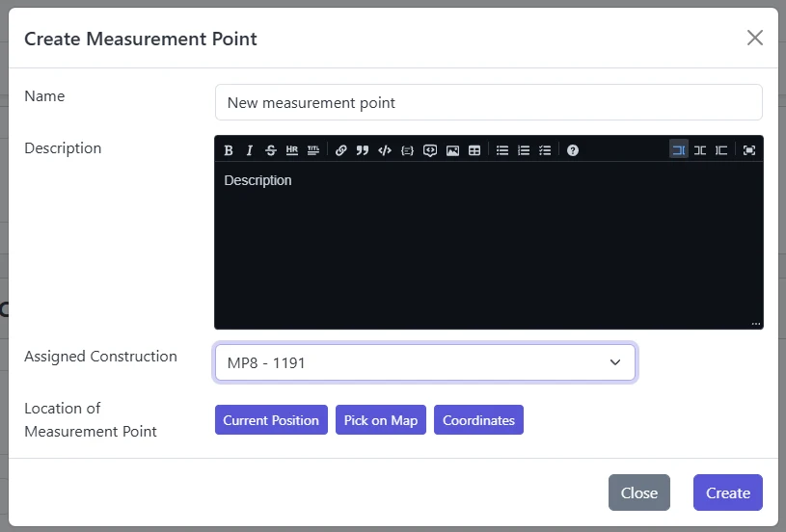Switch editor to split live view
This screenshot has width=786, height=532.
pyautogui.click(x=700, y=150)
